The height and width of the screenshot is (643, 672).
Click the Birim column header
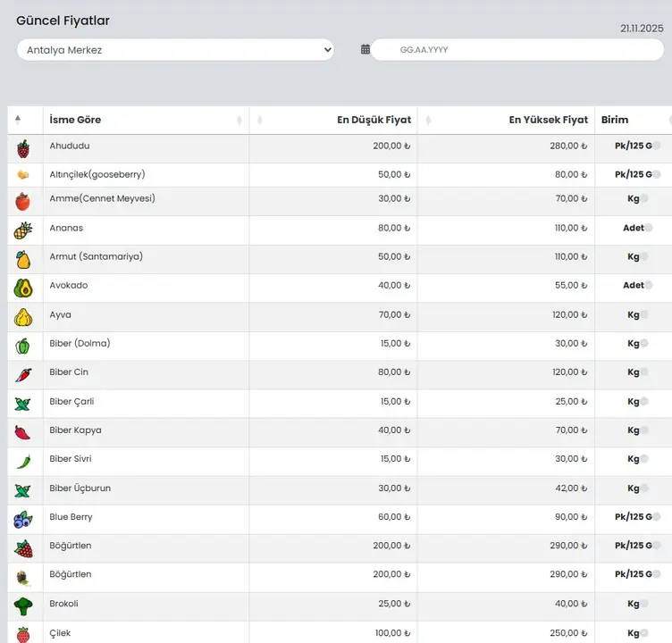(615, 120)
